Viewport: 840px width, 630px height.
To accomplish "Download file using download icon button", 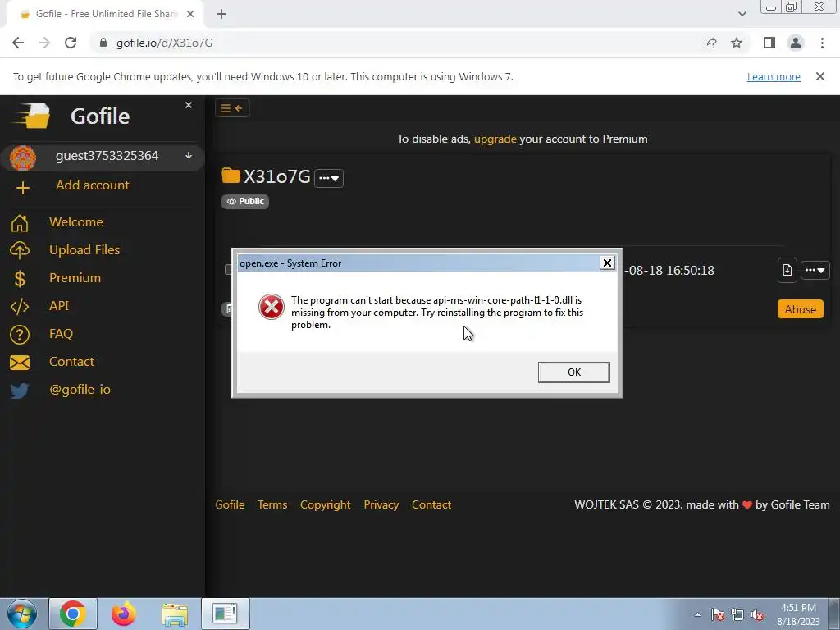I will (787, 270).
